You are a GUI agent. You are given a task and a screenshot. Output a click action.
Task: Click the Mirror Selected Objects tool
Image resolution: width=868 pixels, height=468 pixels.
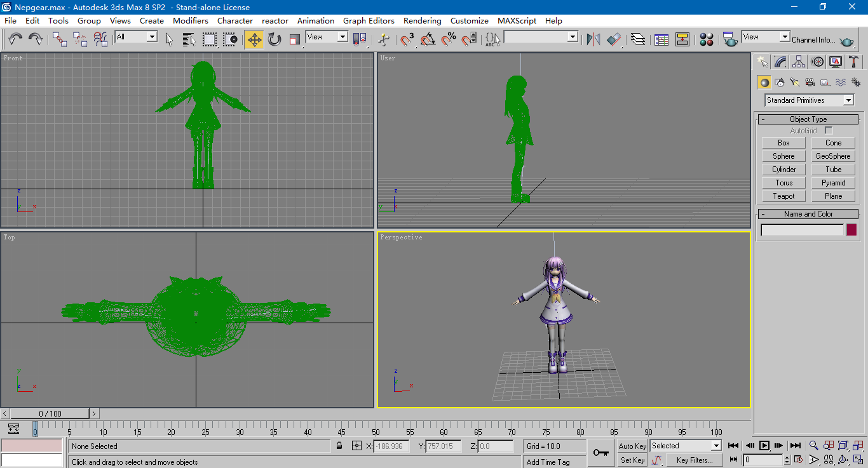coord(593,39)
